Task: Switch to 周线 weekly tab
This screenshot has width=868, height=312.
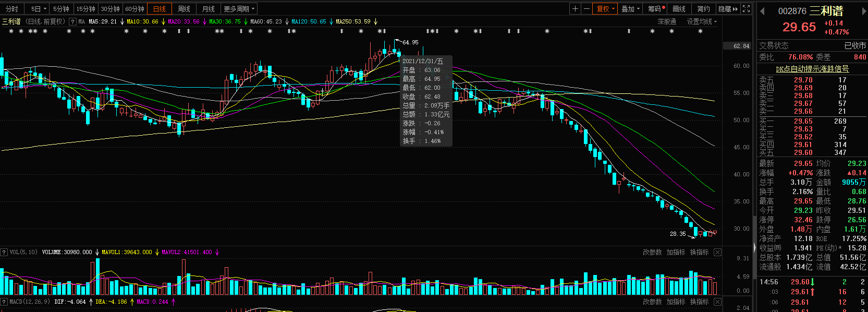Action: 184,9
